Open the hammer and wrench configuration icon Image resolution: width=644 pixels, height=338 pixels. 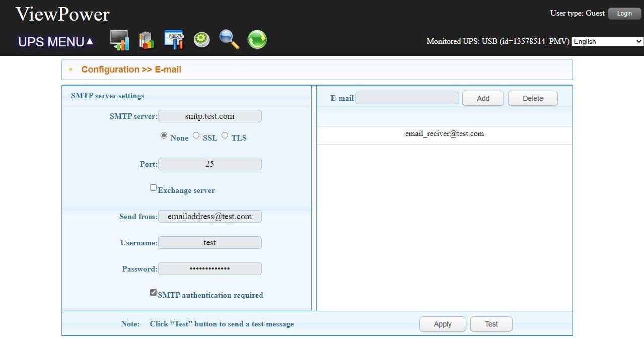[x=174, y=40]
